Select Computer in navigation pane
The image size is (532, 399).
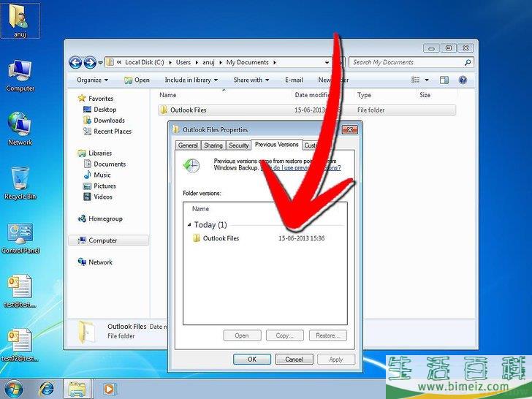click(109, 240)
